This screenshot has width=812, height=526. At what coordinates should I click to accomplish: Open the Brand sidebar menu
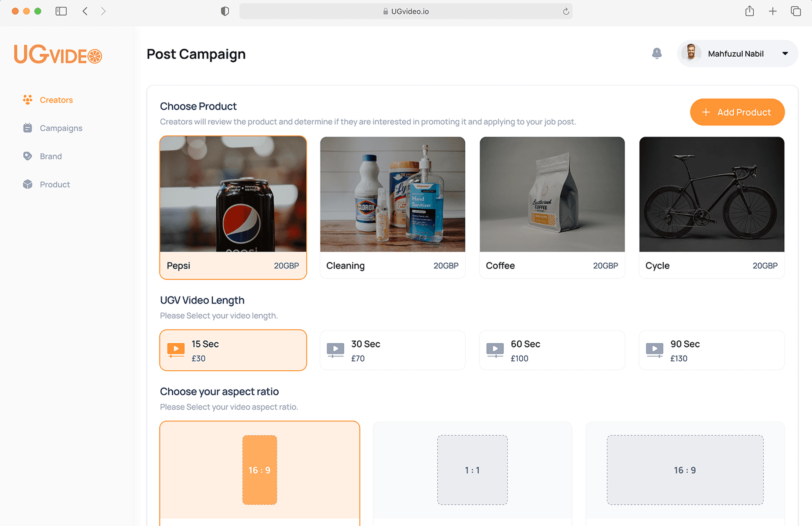(x=51, y=156)
